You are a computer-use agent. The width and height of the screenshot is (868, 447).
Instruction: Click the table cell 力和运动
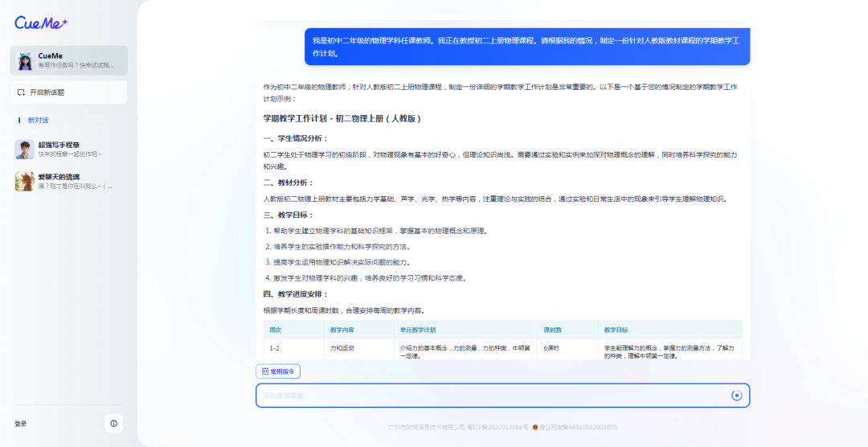[x=342, y=348]
